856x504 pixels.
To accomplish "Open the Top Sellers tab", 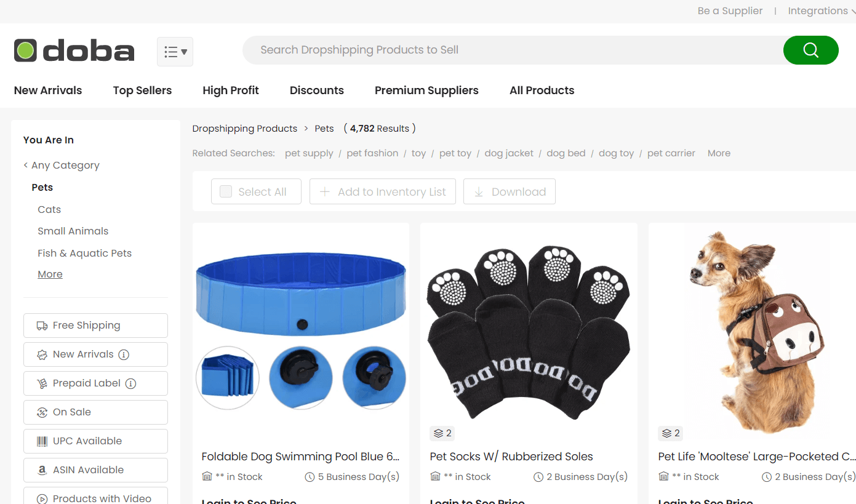I will (x=142, y=90).
